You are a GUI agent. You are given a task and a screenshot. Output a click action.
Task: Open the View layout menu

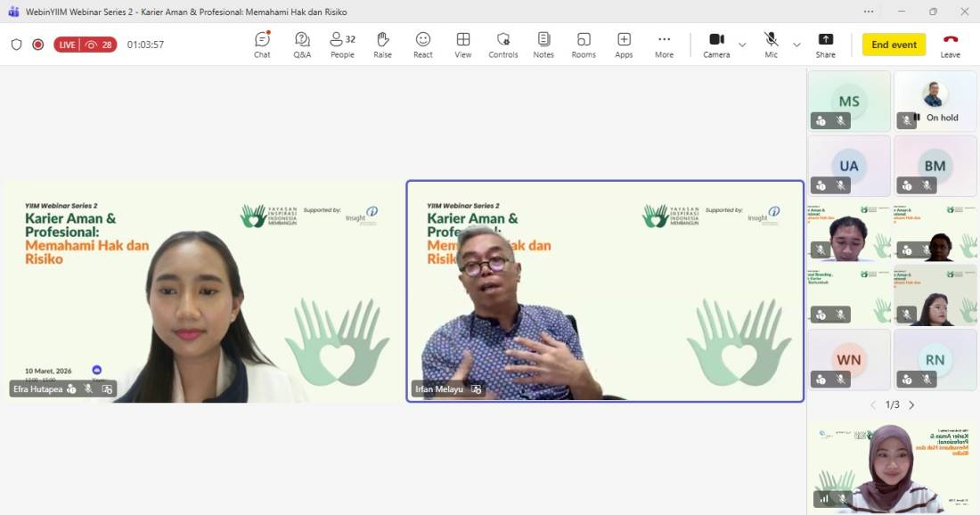pos(463,45)
